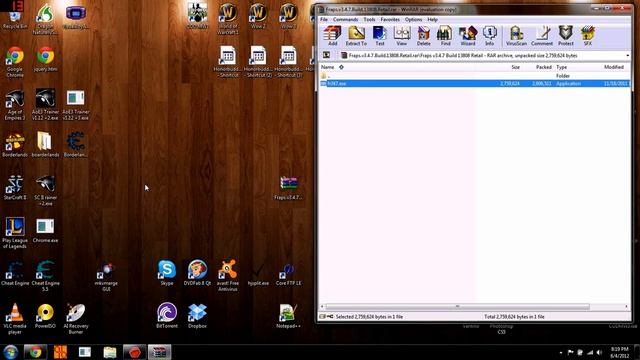Click the Info icon in WinRAR toolbar

(x=489, y=36)
